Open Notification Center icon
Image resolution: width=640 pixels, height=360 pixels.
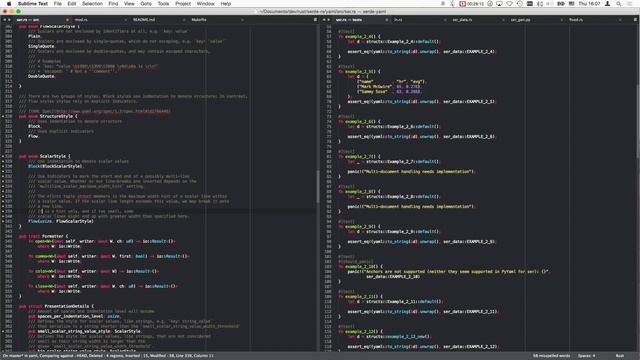(630, 4)
